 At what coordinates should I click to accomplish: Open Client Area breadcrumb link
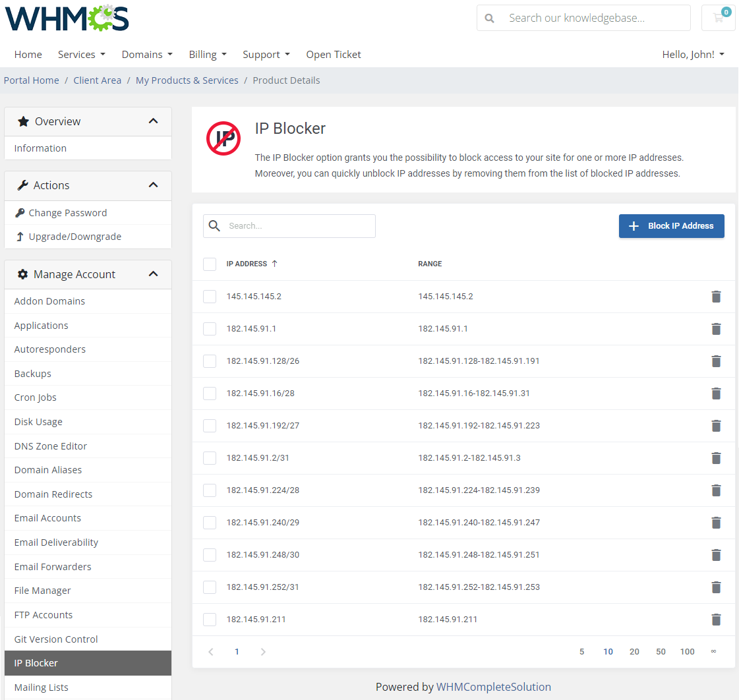pyautogui.click(x=97, y=80)
